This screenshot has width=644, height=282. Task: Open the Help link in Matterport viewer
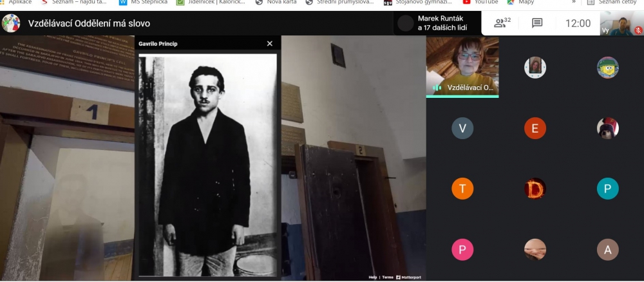[372, 277]
